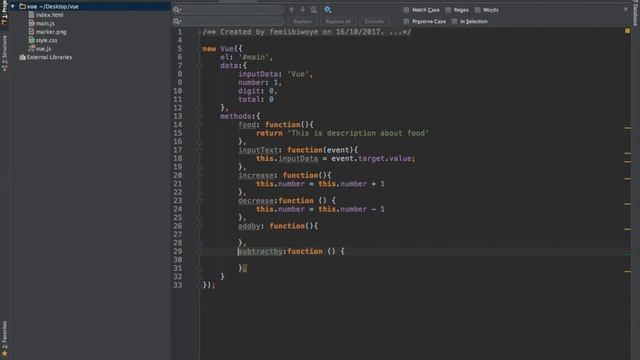Enable the Regex checkbox
The width and height of the screenshot is (640, 360).
pos(448,10)
